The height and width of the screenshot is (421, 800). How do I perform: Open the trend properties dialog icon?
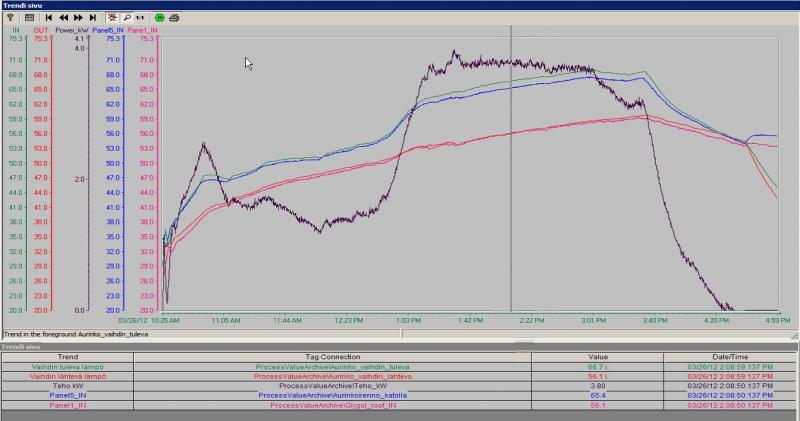pyautogui.click(x=30, y=17)
